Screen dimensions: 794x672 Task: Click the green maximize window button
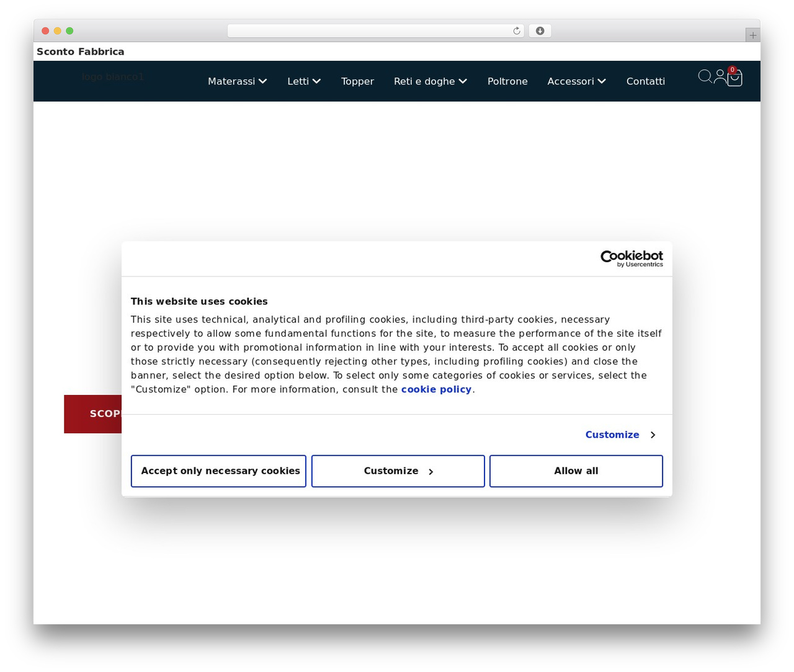tap(69, 31)
